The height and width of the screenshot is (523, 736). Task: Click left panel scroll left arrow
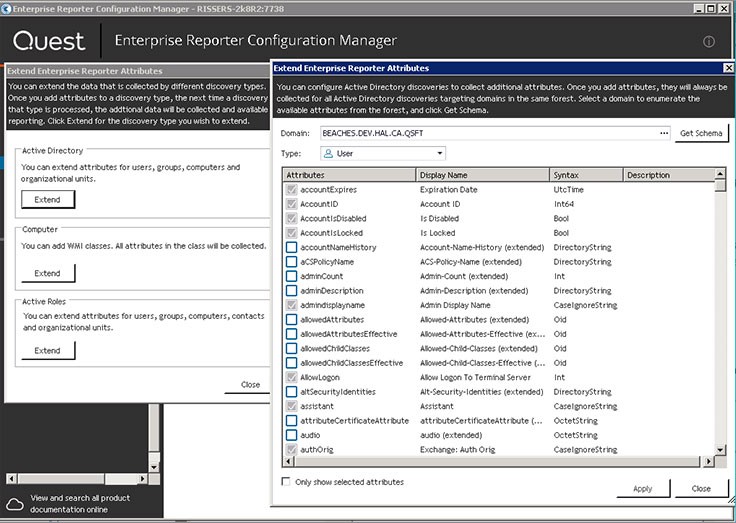click(x=11, y=479)
